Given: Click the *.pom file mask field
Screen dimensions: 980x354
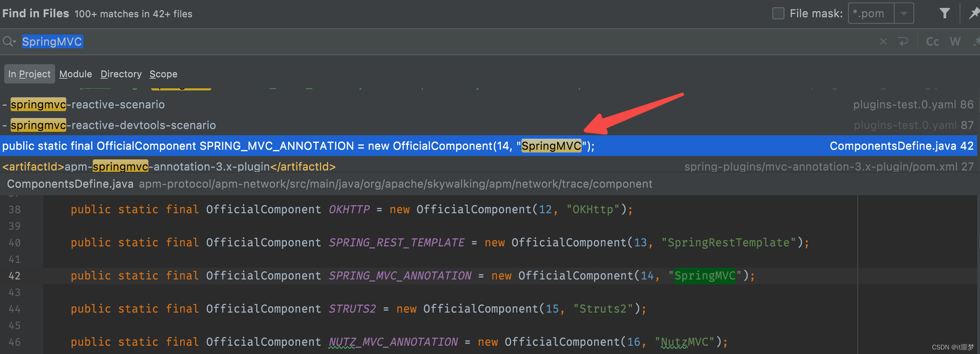Looking at the screenshot, I should click(871, 13).
